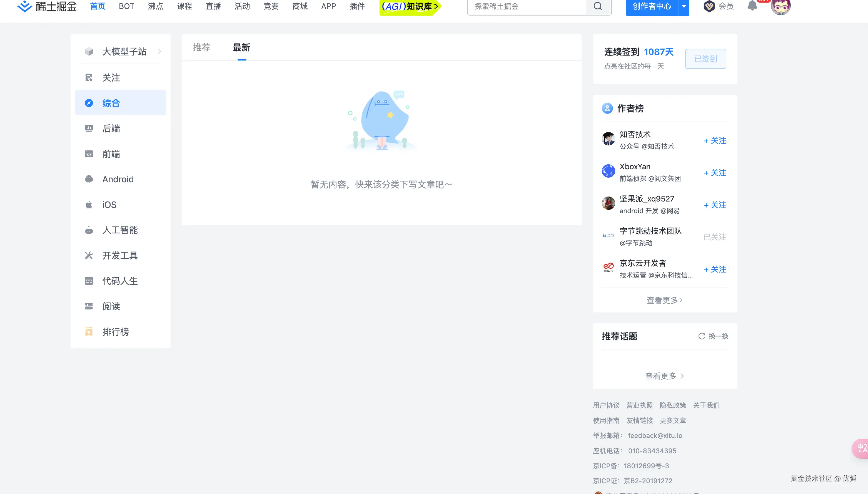The image size is (868, 494).
Task: Switch to the 推荐 tab
Action: [x=201, y=47]
